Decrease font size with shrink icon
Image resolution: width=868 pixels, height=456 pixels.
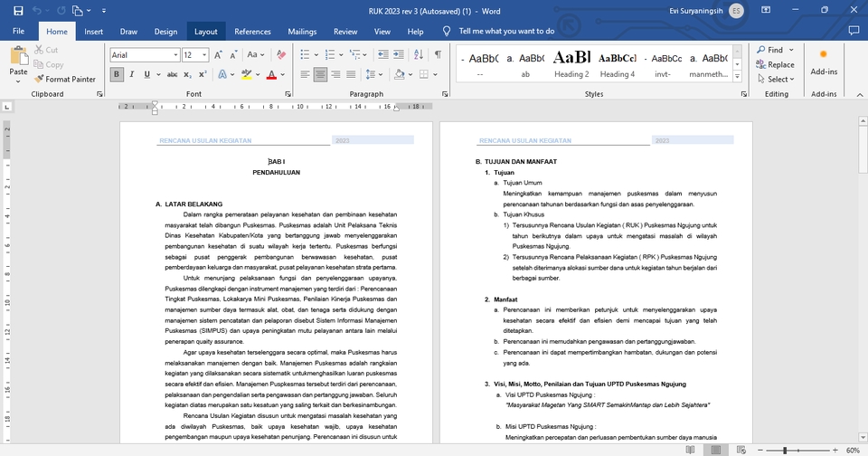233,55
